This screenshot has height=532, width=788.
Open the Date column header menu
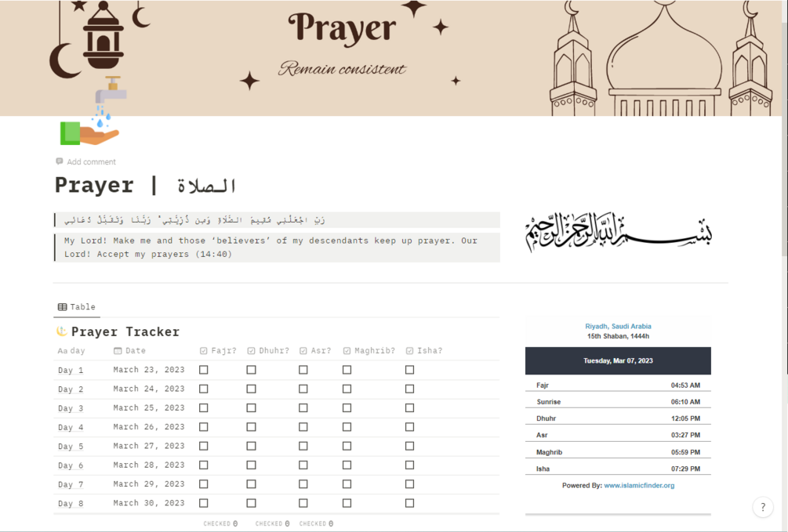[130, 351]
